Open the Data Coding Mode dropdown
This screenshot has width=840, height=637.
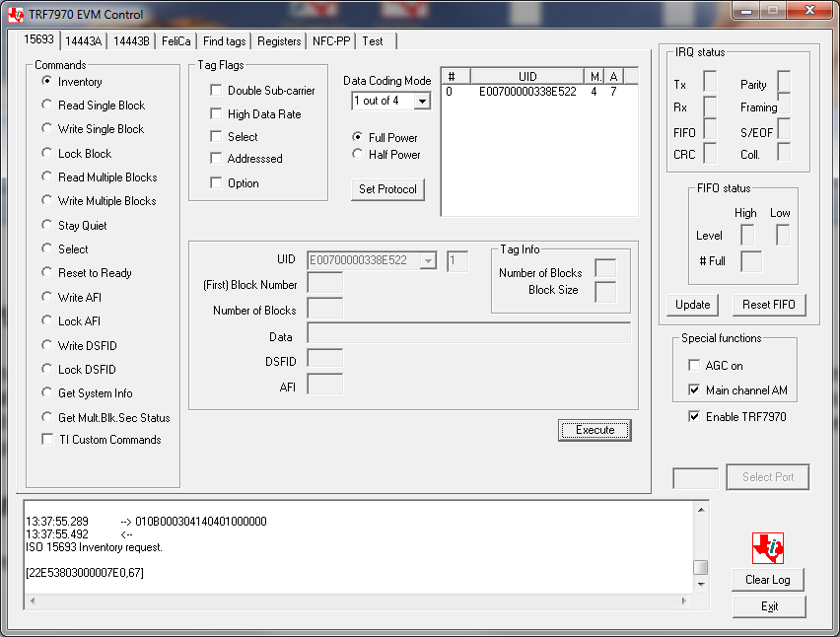423,101
